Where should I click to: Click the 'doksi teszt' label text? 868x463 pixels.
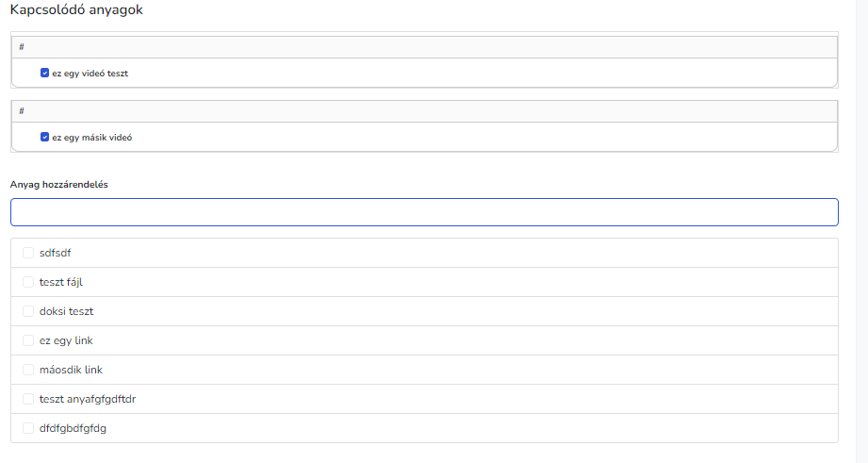coord(66,311)
